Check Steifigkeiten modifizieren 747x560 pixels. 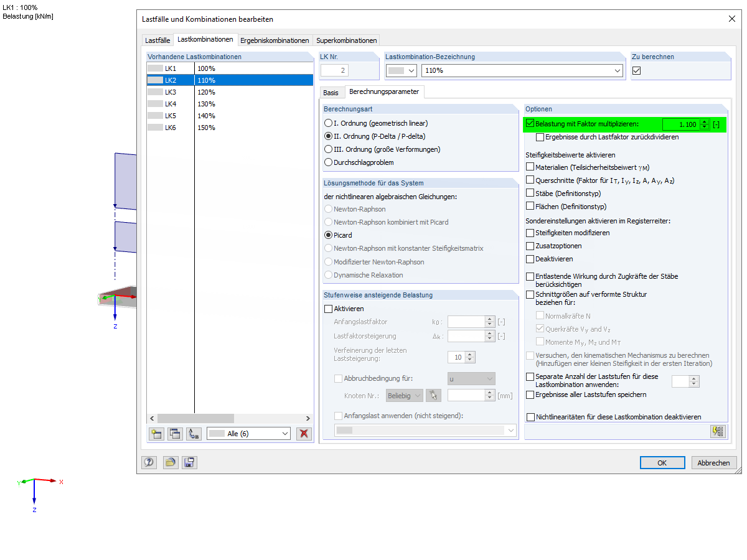point(530,233)
